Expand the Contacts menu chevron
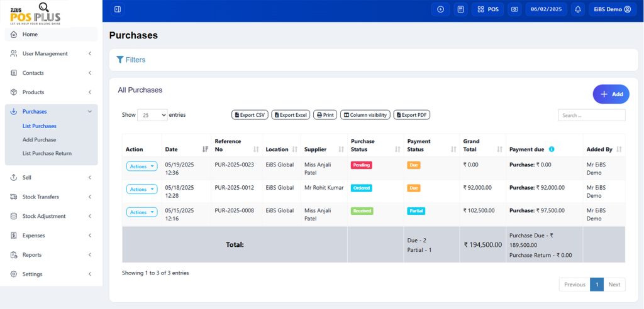 coord(89,73)
